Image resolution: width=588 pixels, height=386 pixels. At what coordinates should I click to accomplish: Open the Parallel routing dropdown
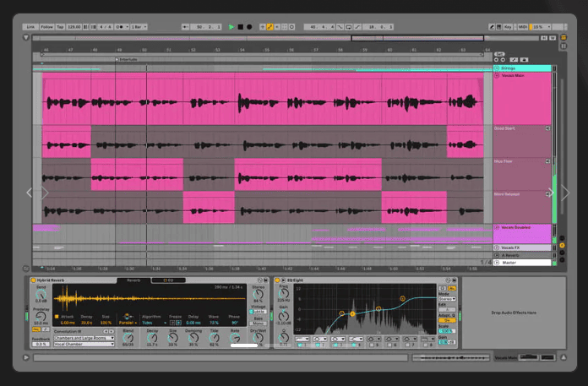tap(128, 323)
